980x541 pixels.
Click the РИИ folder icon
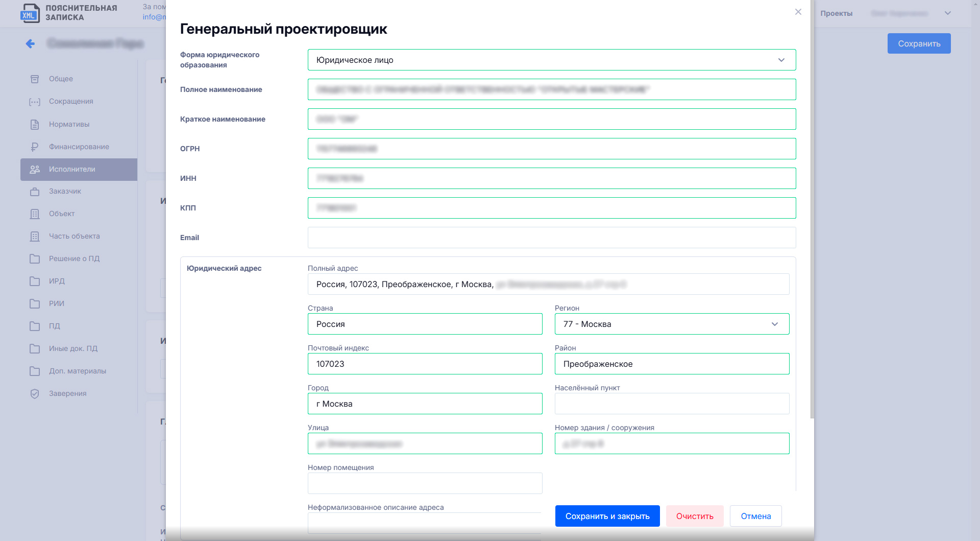point(35,304)
